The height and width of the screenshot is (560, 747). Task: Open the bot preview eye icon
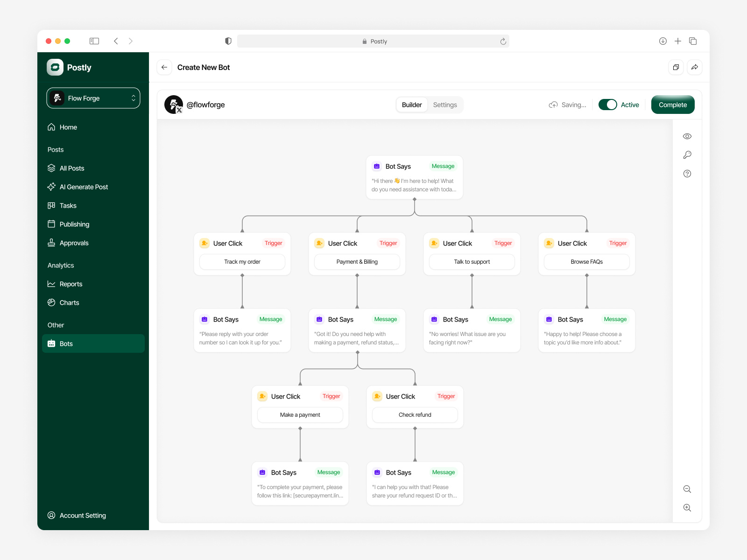(687, 136)
